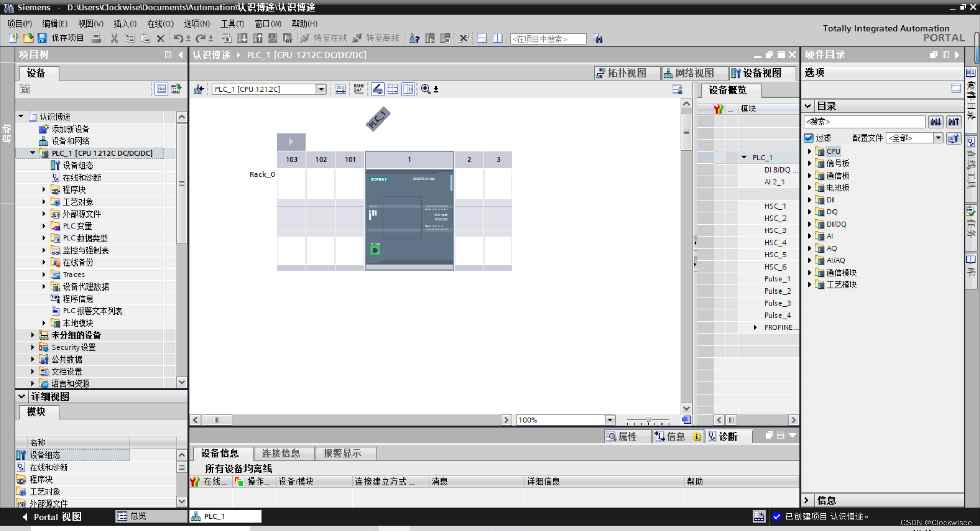Viewport: 980px width, 531px height.
Task: Switch to the 网络视图 tab
Action: (x=695, y=73)
